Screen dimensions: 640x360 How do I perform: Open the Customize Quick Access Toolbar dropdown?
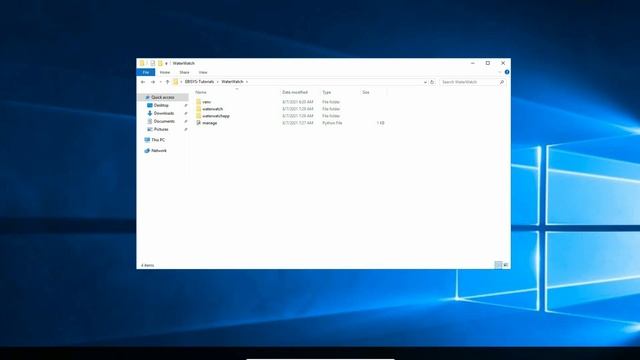pyautogui.click(x=166, y=64)
